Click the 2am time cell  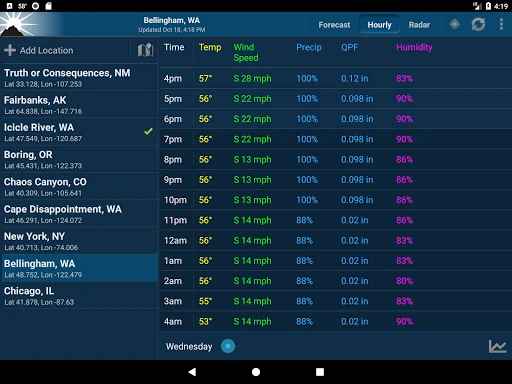tap(173, 281)
